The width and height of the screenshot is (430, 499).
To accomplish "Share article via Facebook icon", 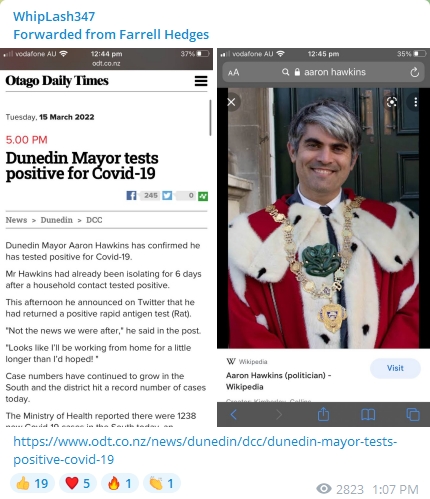I will point(131,196).
